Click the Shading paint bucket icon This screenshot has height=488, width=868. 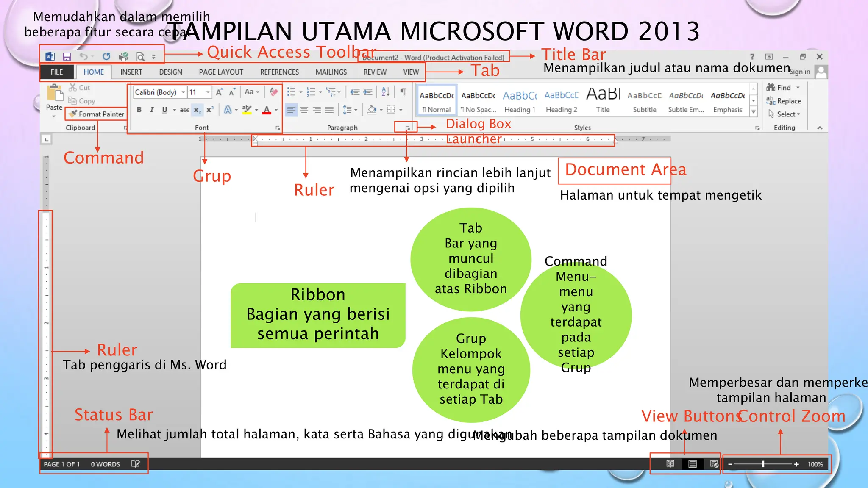click(372, 110)
